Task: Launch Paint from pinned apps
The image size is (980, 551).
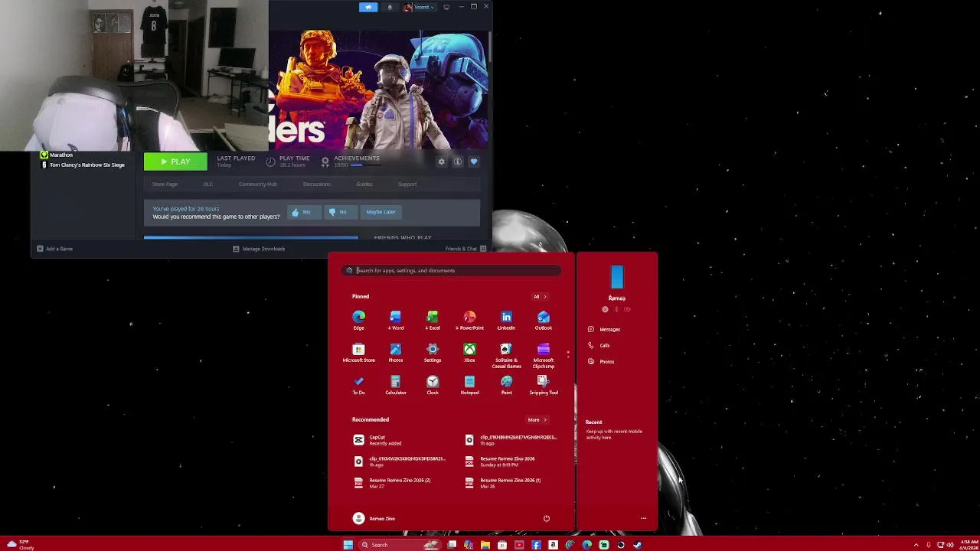Action: tap(506, 385)
